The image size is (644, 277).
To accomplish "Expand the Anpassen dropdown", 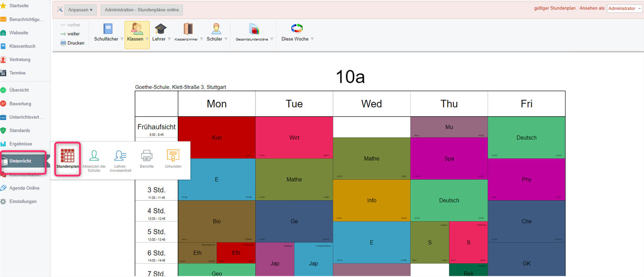I will click(x=80, y=10).
